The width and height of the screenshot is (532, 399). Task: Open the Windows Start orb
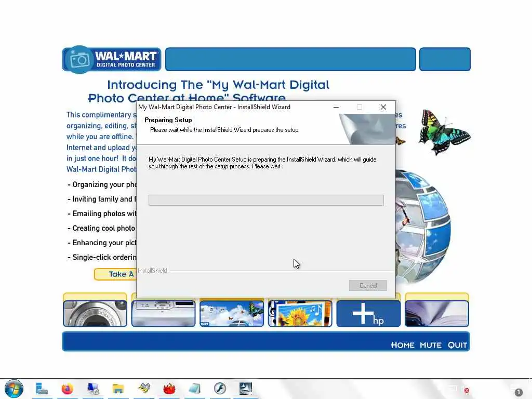click(14, 389)
